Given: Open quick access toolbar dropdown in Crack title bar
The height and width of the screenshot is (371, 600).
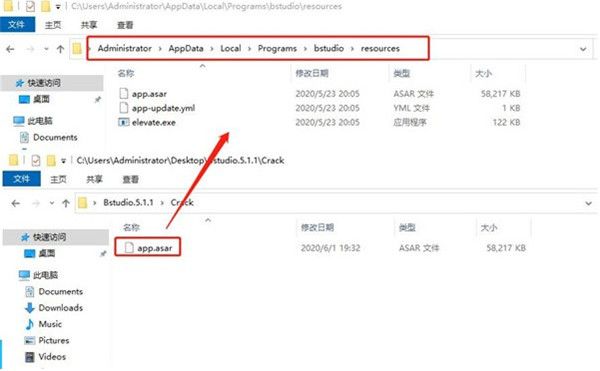Looking at the screenshot, I should click(x=63, y=161).
